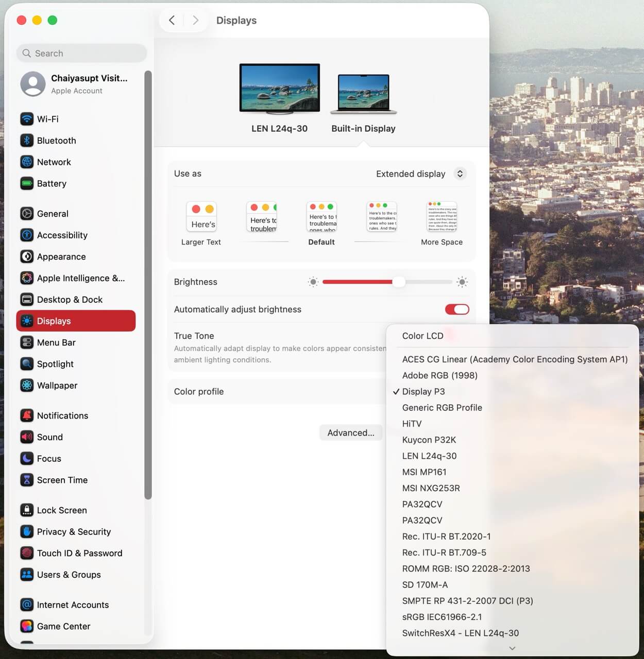Open Spotlight magnifier icon
Screen dimensions: 644x659
tap(27, 364)
